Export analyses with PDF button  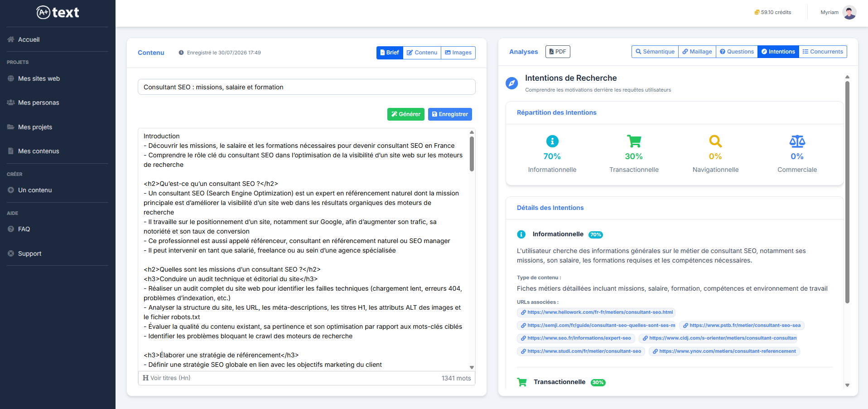[558, 52]
